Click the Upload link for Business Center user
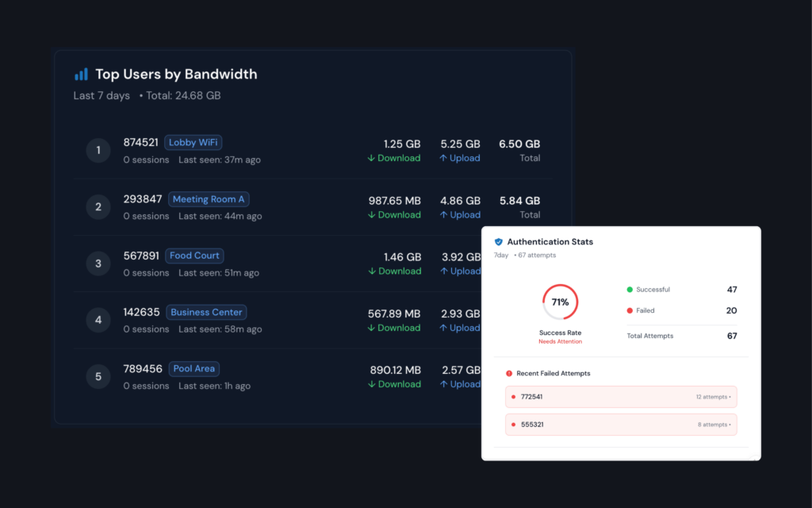Image resolution: width=812 pixels, height=508 pixels. click(462, 327)
